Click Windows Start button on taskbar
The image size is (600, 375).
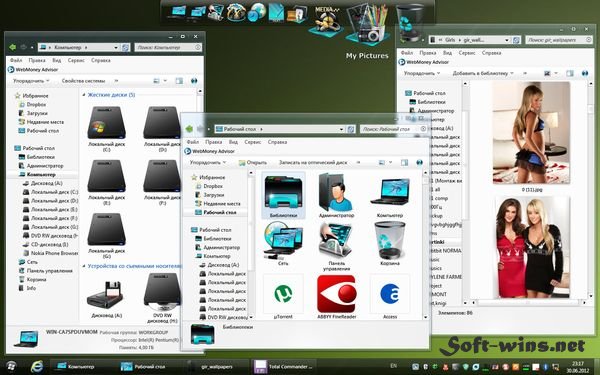click(11, 366)
